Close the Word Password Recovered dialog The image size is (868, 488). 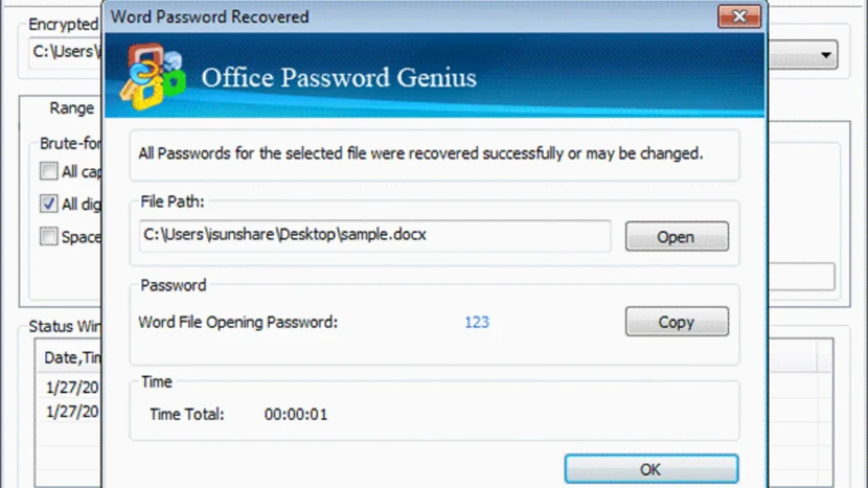738,16
